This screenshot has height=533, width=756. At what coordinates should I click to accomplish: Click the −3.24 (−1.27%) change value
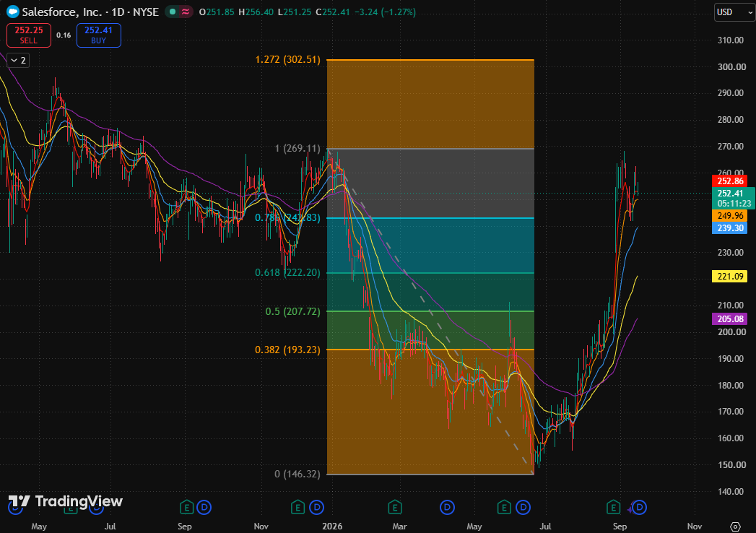point(385,12)
